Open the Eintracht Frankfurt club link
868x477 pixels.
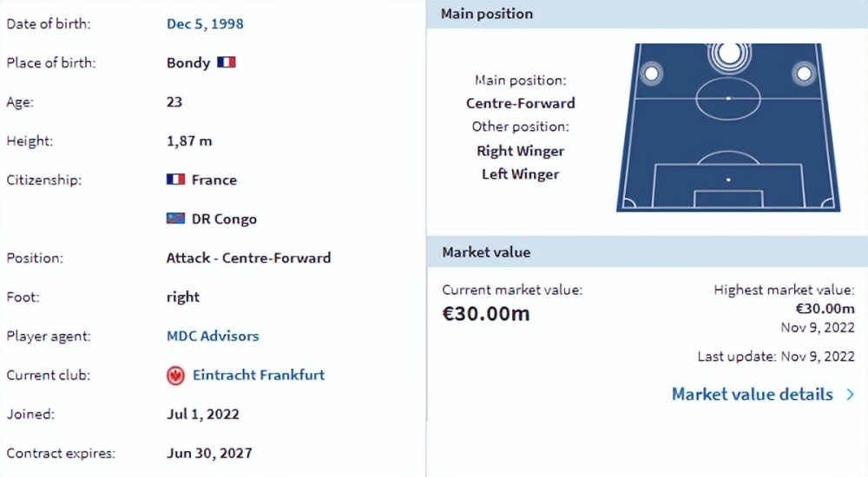[259, 376]
